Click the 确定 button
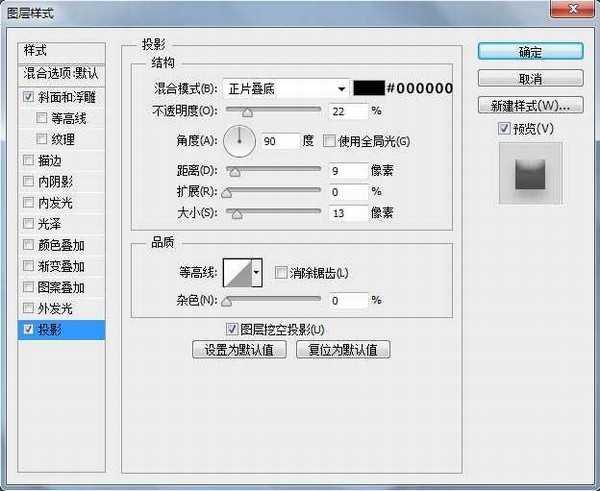The height and width of the screenshot is (491, 600). tap(530, 52)
